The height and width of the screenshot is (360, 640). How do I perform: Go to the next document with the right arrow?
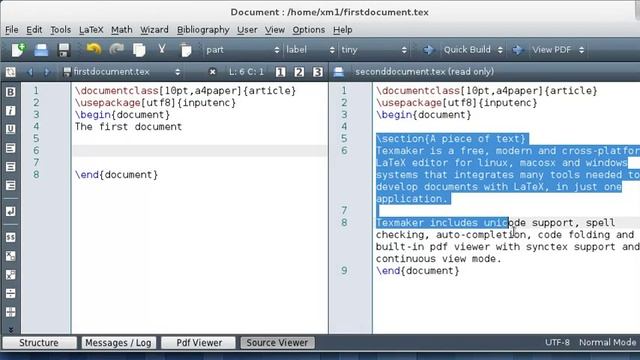[x=47, y=72]
